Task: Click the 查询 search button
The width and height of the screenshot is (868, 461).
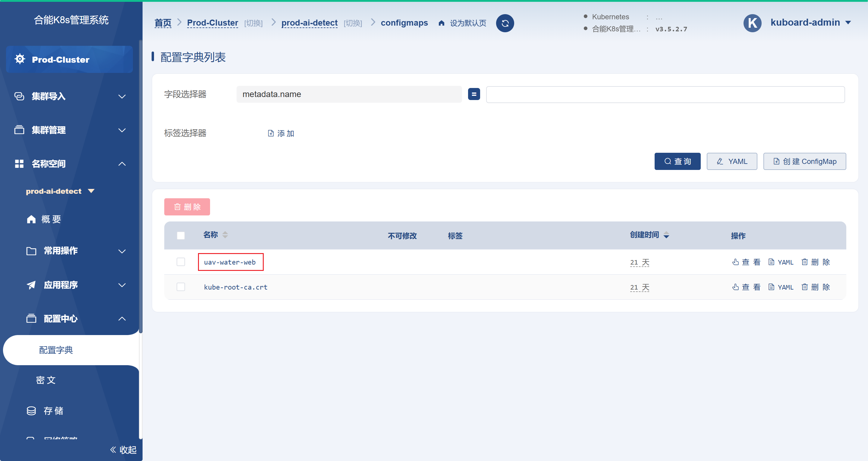Action: [x=677, y=161]
